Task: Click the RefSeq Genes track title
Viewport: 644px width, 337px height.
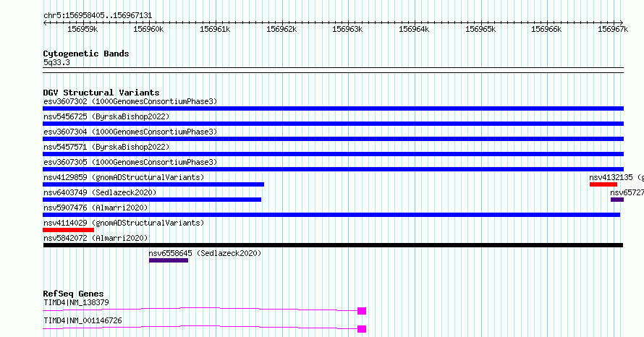Action: pos(73,294)
